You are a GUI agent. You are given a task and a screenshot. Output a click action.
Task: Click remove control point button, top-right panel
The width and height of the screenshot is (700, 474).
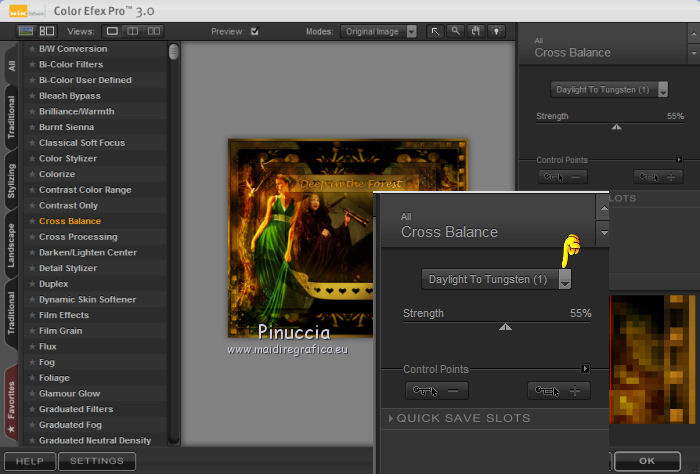tap(562, 177)
